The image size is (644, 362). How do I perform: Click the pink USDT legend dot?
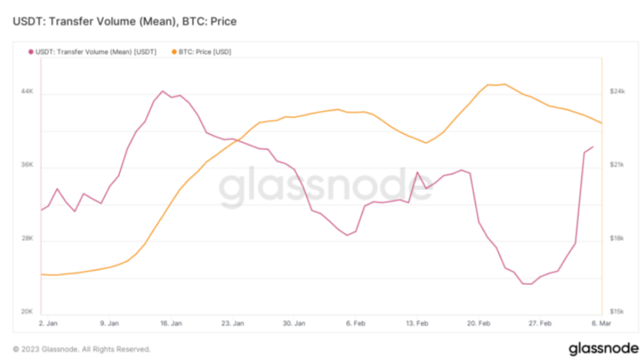pos(31,52)
